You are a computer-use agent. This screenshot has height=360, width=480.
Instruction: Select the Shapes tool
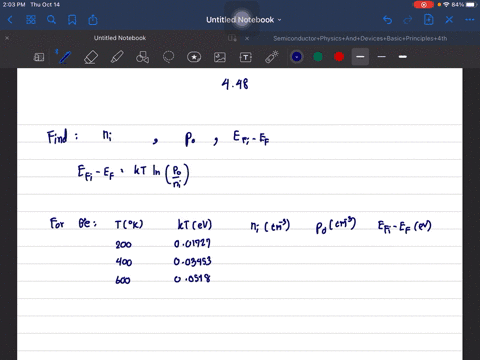point(142,57)
